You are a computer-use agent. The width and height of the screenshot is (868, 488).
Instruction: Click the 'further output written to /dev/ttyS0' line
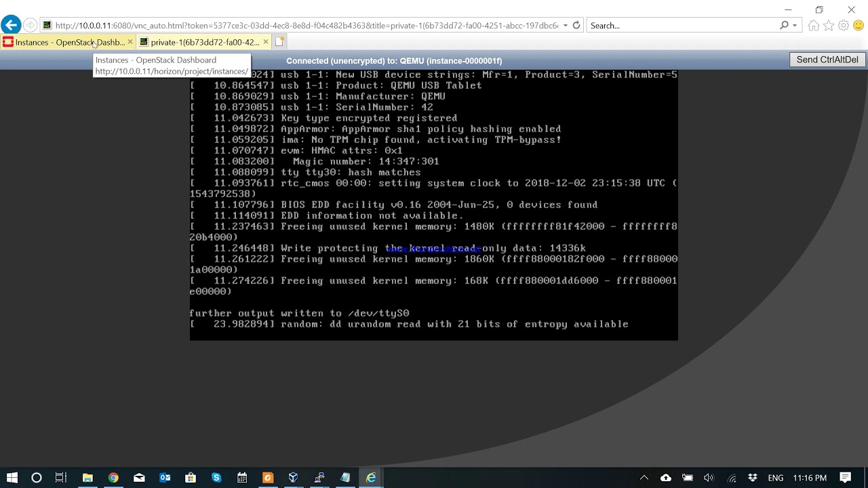pos(299,313)
